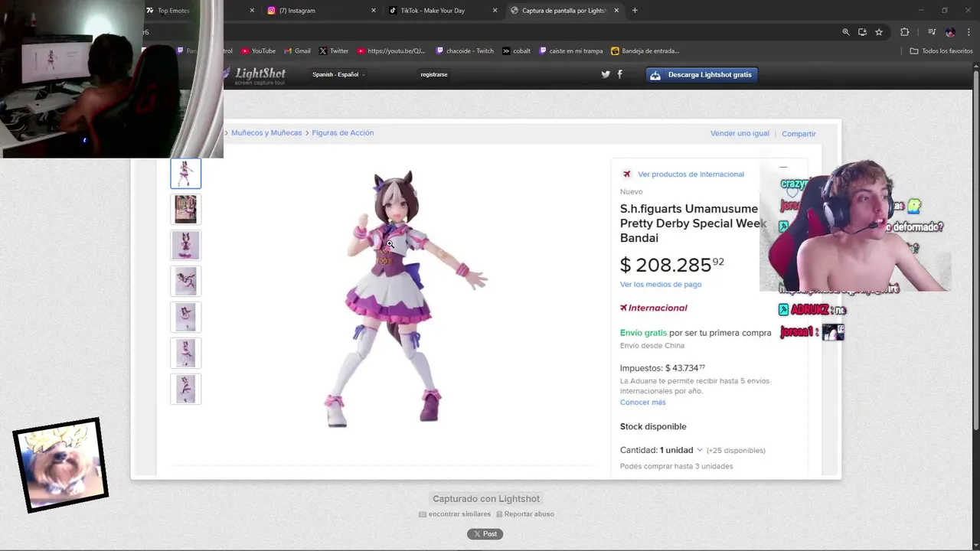980x551 pixels.
Task: Select the seventh product thumbnail
Action: pyautogui.click(x=185, y=389)
